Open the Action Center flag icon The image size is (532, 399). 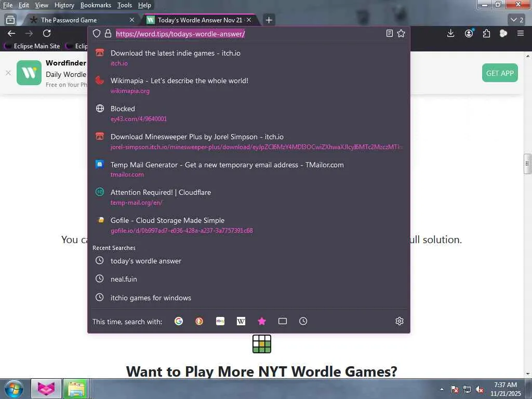coord(455,390)
